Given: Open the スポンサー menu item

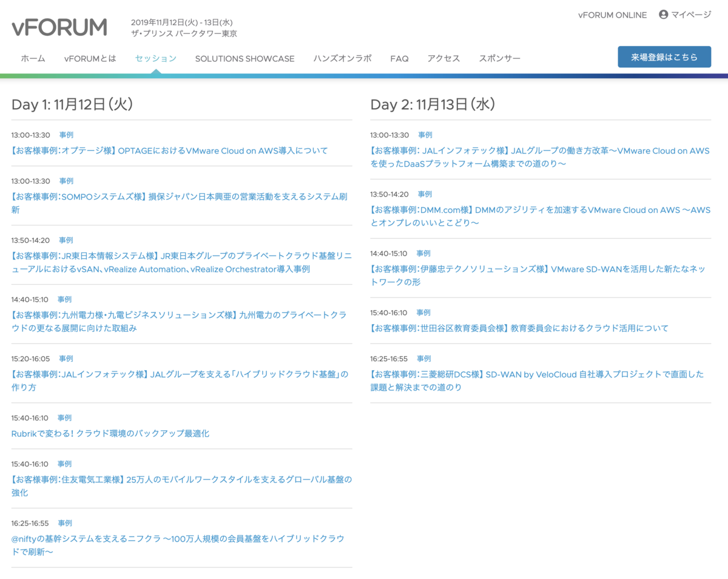Looking at the screenshot, I should click(x=499, y=59).
